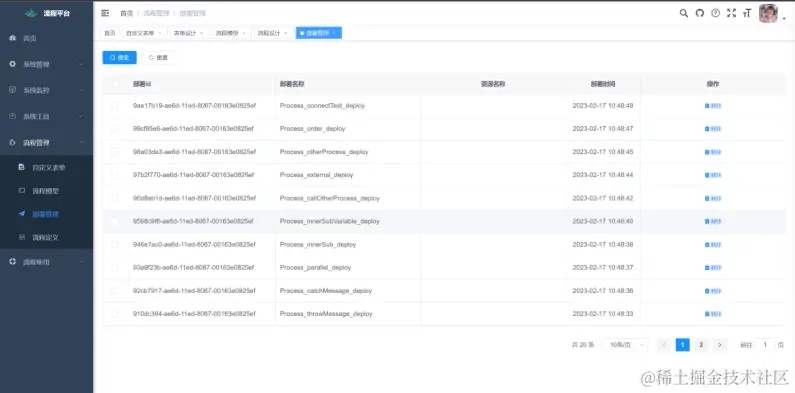The image size is (795, 393).
Task: Select page 1 in pagination
Action: pyautogui.click(x=682, y=345)
